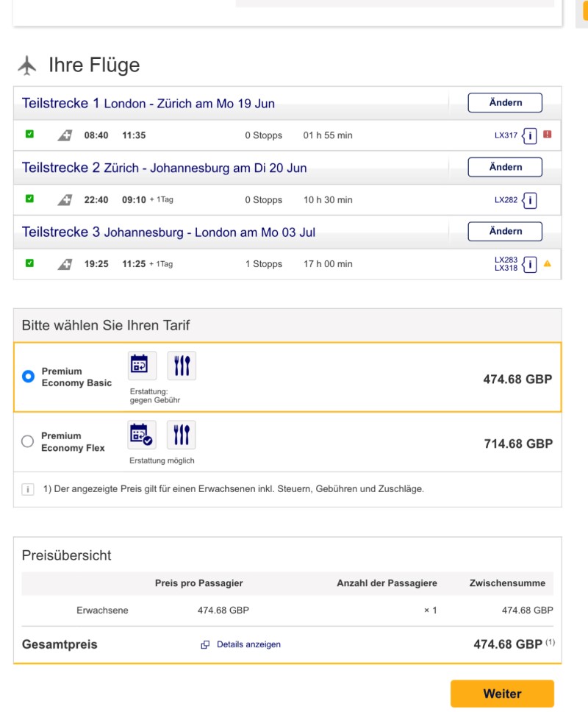
Task: Select Premium Economy Basic fare radio
Action: pos(28,377)
